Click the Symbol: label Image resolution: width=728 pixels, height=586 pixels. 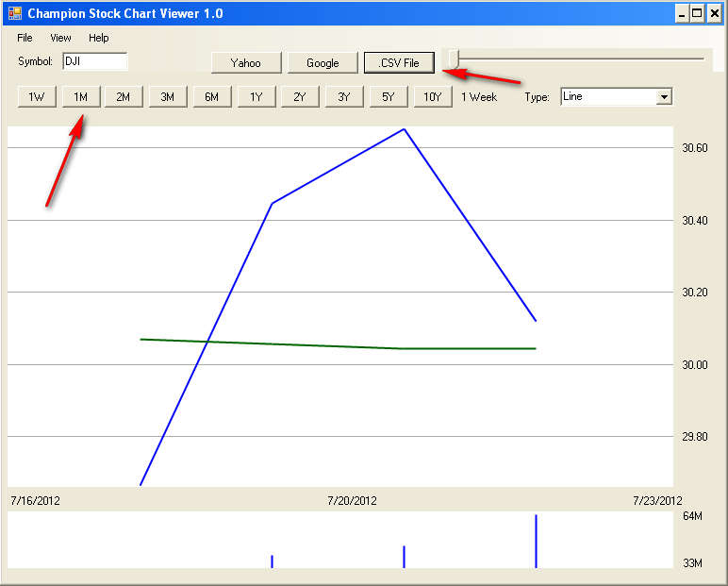35,61
